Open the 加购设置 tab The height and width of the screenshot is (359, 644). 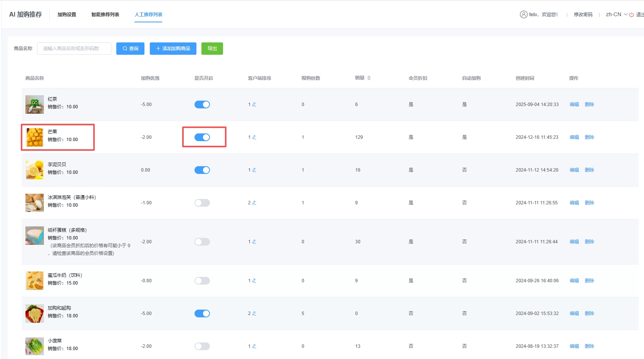pos(67,15)
